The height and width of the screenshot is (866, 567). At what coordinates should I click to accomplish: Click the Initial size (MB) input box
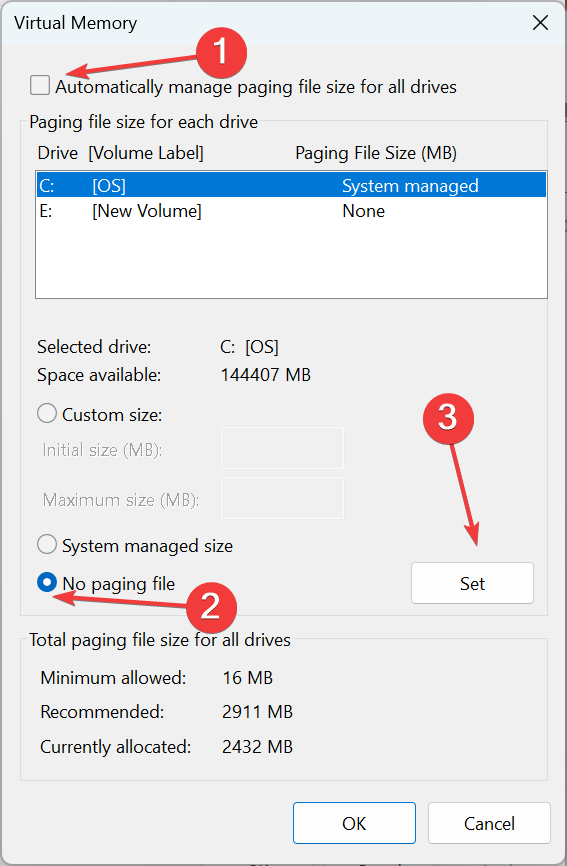[x=282, y=448]
